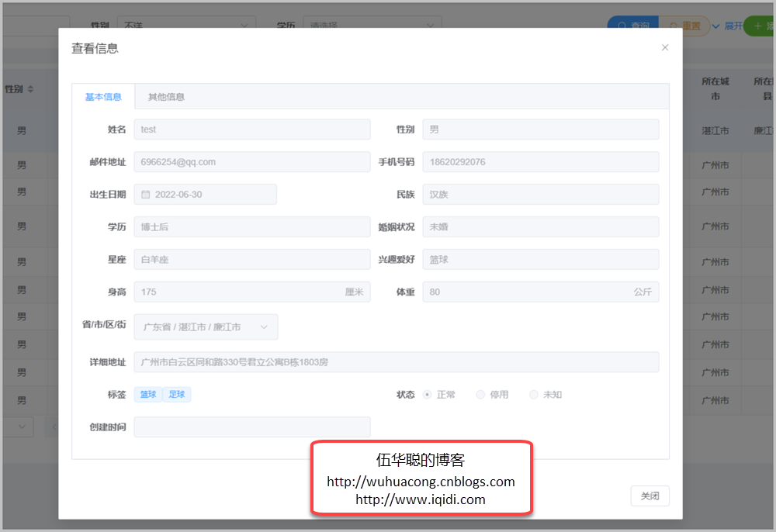Select the 基本信息 tab

click(103, 97)
